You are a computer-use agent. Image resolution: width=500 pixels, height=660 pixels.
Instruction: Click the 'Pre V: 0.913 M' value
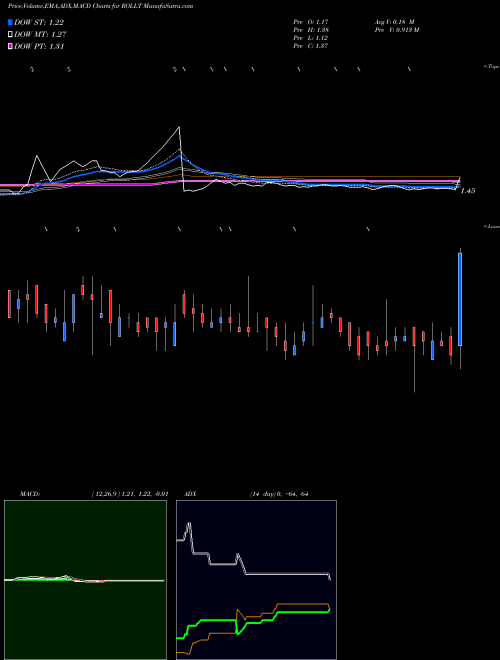click(396, 30)
